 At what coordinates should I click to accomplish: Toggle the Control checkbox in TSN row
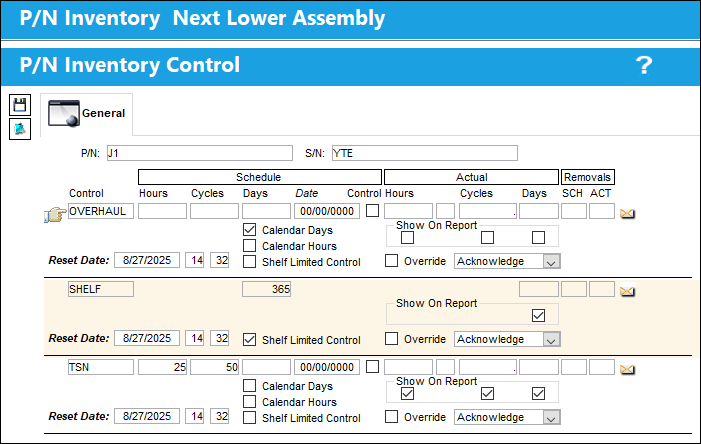(372, 366)
